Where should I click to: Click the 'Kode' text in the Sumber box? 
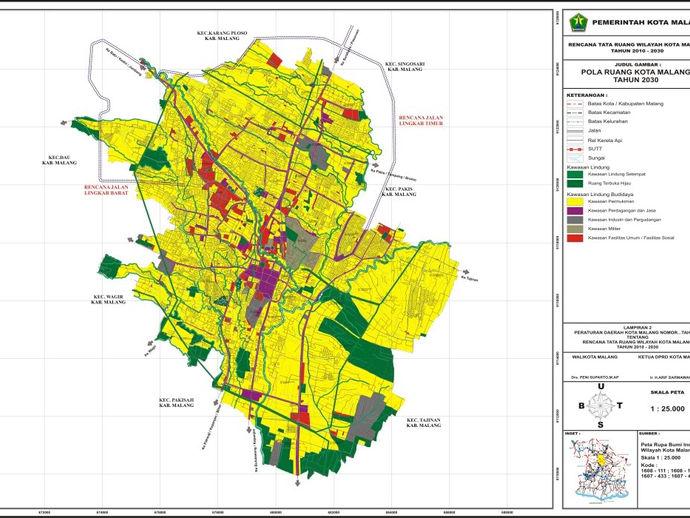tap(649, 465)
